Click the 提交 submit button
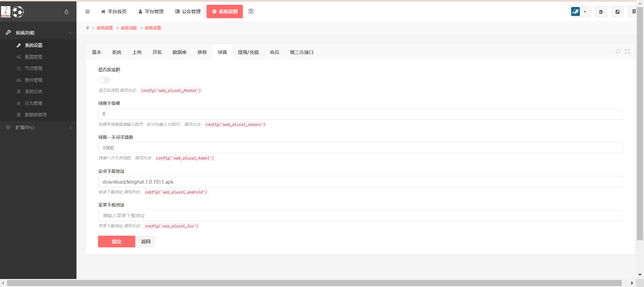The image size is (644, 287). [117, 241]
